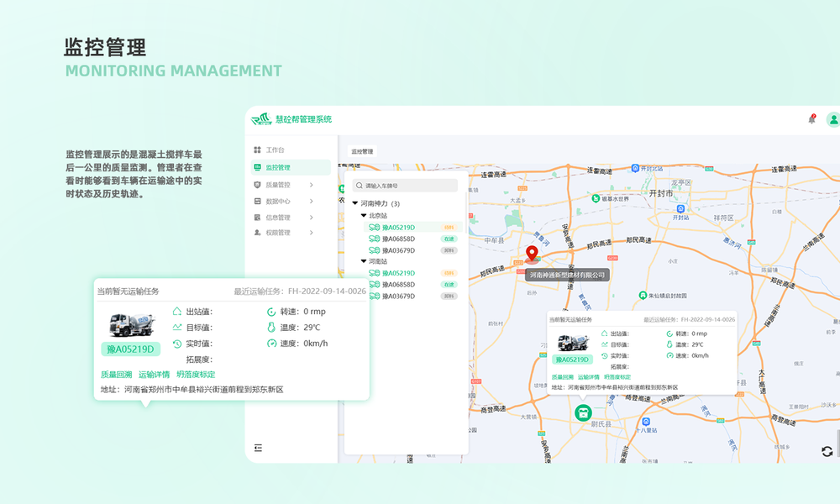Screen dimensions: 840x504
Task: Expand the 数据中心 chevron
Action: pos(312,202)
